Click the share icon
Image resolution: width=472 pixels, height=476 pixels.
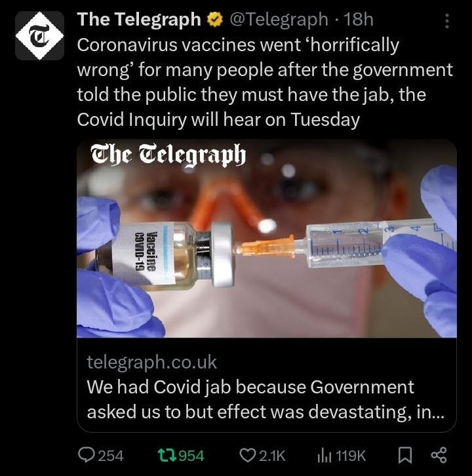click(439, 456)
